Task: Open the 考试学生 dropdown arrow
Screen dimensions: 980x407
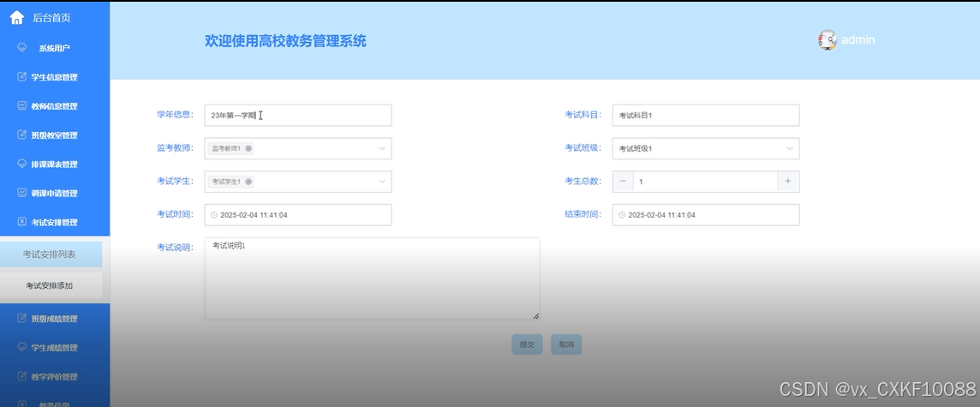Action: (x=382, y=182)
